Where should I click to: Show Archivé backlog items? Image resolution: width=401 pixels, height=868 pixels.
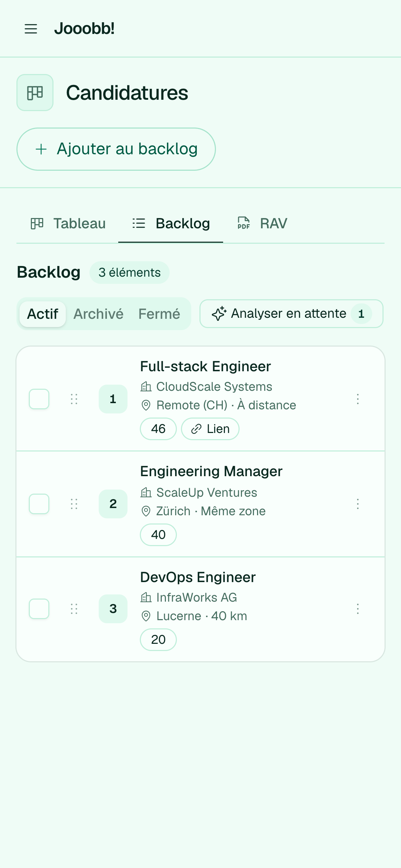[x=98, y=314]
